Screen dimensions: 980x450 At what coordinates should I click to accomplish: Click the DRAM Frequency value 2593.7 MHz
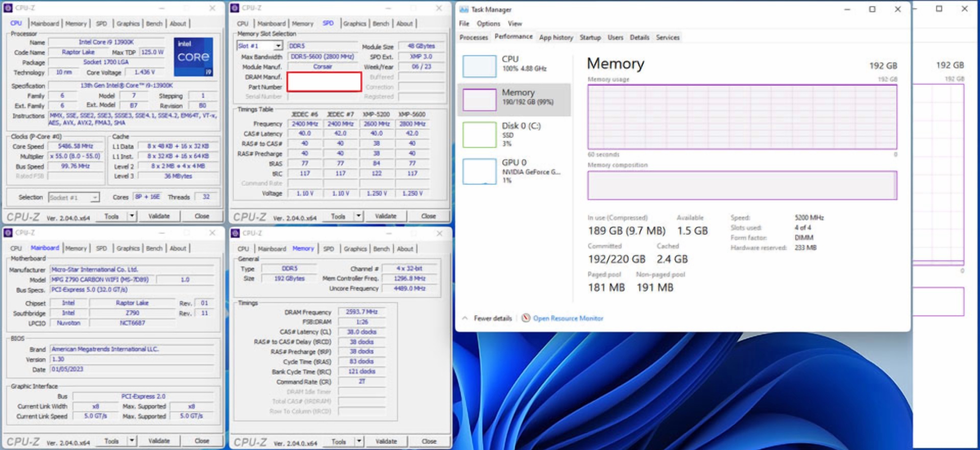[x=361, y=312]
